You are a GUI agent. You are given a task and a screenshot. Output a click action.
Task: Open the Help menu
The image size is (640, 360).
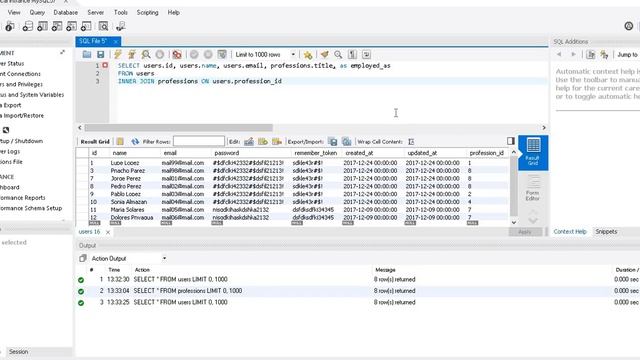[x=173, y=13]
